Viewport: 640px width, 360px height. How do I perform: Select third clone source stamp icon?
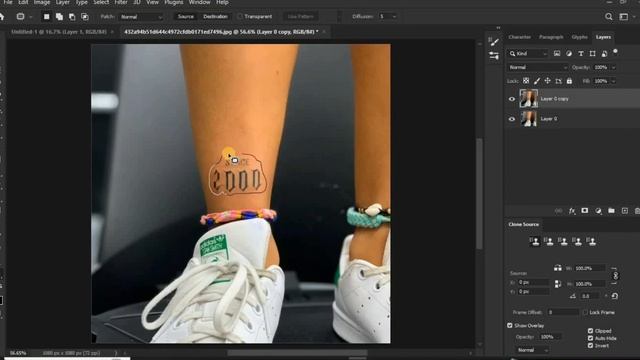coord(563,242)
